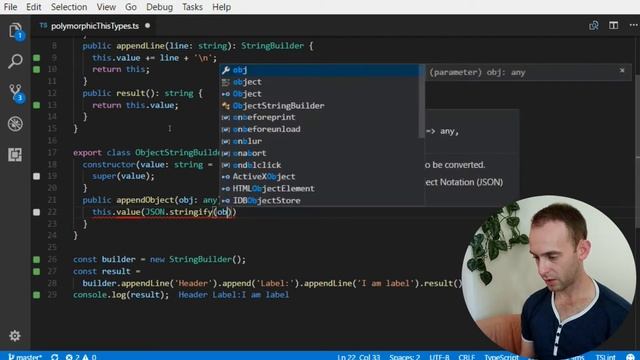Click the master branch in status bar
This screenshot has width=640, height=360.
(25, 357)
